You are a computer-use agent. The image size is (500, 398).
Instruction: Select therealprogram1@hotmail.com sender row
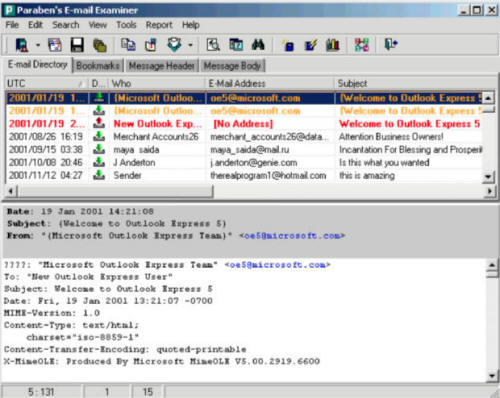click(244, 176)
